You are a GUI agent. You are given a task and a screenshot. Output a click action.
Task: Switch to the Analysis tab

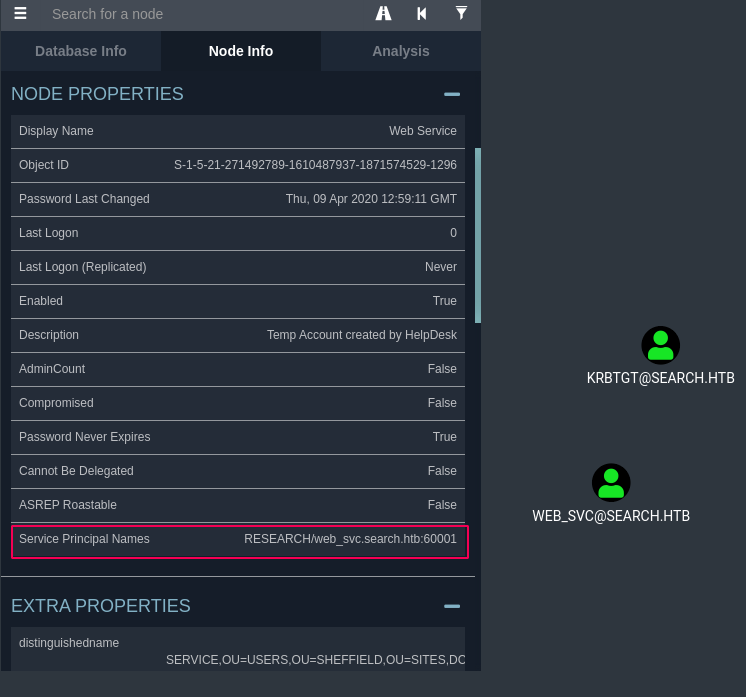coord(400,51)
